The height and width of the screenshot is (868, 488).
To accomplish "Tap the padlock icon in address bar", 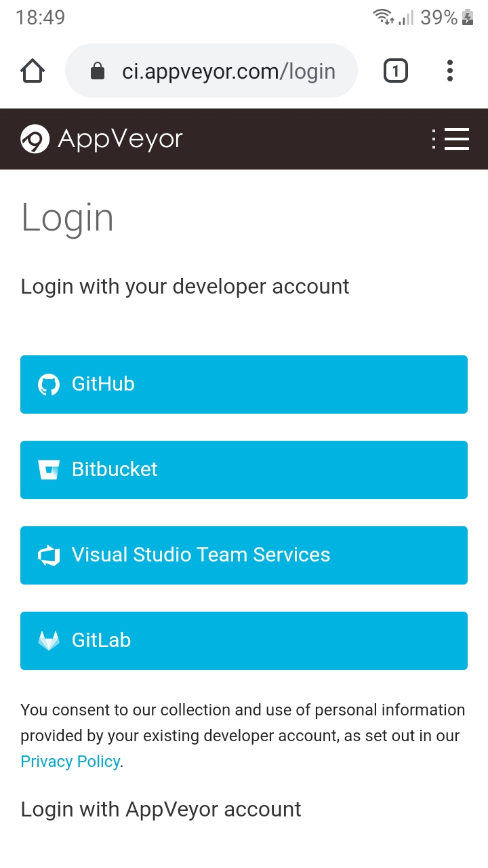I will click(98, 71).
